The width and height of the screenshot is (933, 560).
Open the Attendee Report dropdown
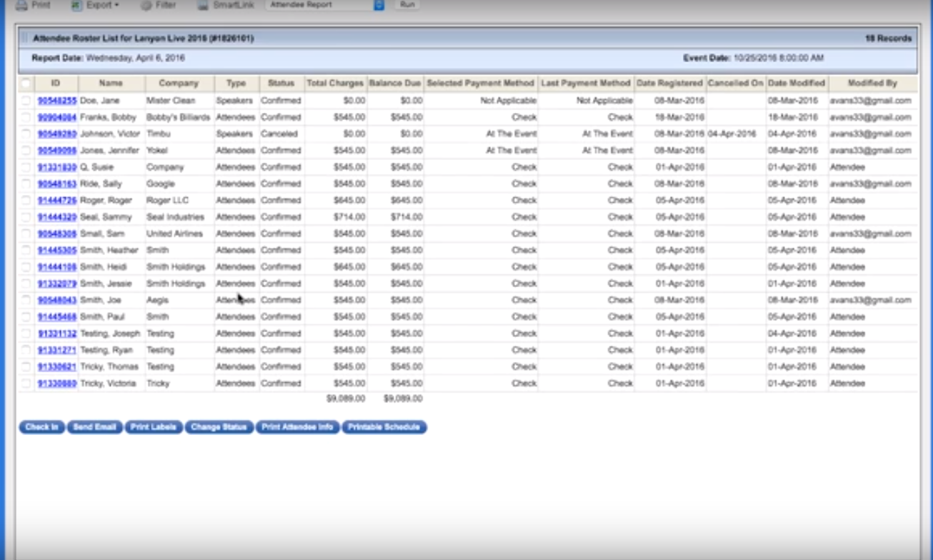click(x=379, y=5)
